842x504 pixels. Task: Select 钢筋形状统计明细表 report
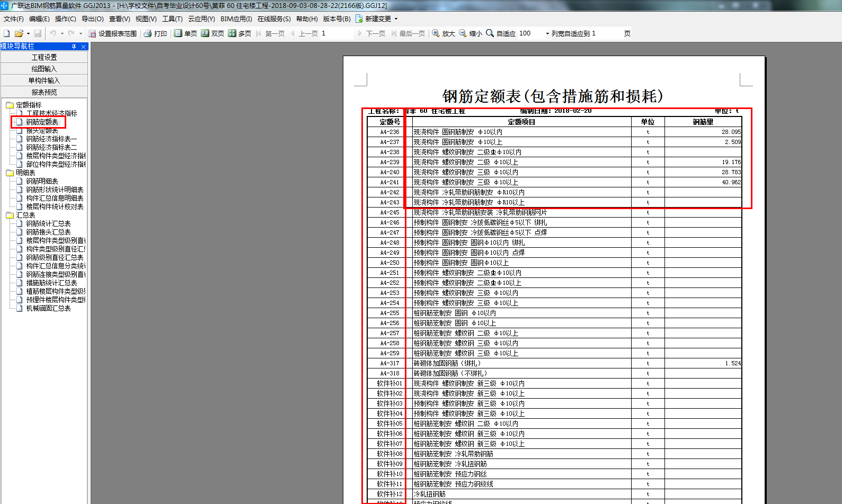(x=55, y=190)
